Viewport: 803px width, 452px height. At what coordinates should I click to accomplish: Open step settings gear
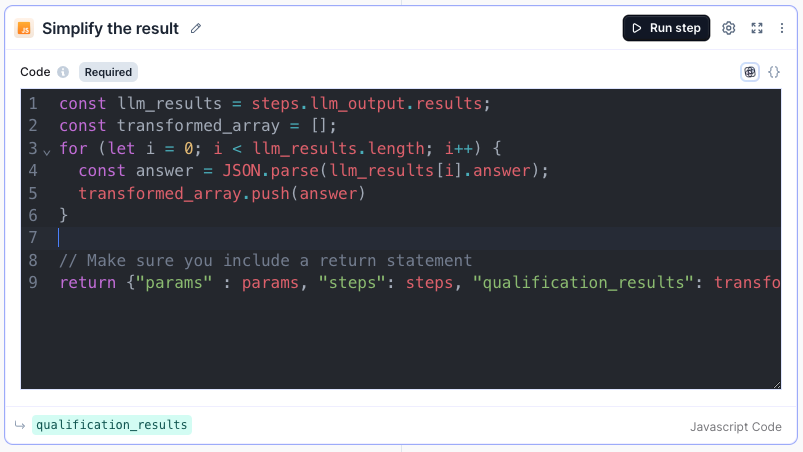pos(729,28)
